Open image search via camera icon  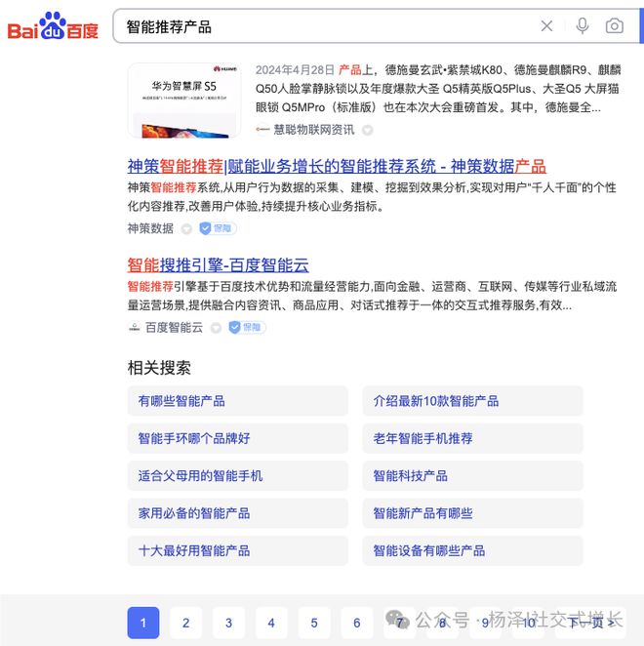[x=614, y=26]
